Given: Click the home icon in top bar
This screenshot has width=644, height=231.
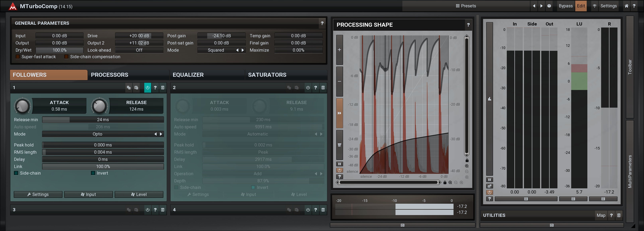Looking at the screenshot, I should coord(626,6).
